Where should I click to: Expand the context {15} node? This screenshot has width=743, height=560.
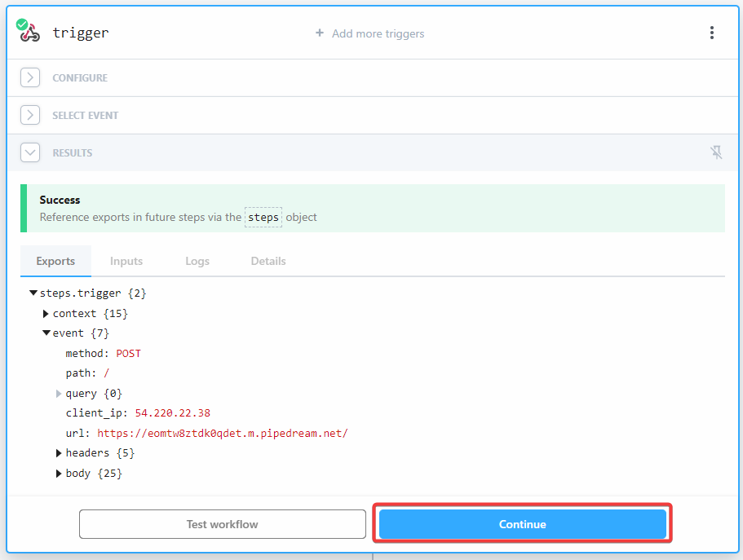(46, 313)
